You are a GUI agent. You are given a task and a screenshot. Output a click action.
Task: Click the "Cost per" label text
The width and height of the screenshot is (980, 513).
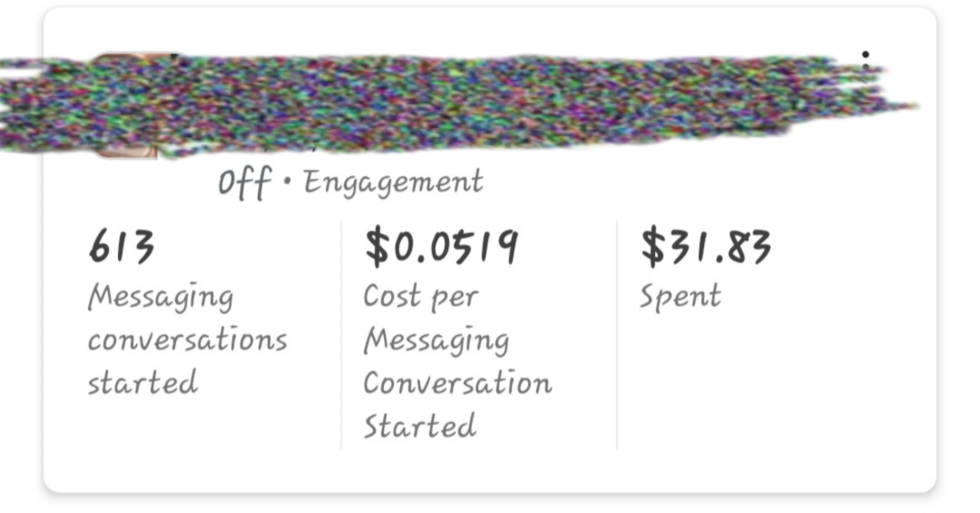click(421, 296)
